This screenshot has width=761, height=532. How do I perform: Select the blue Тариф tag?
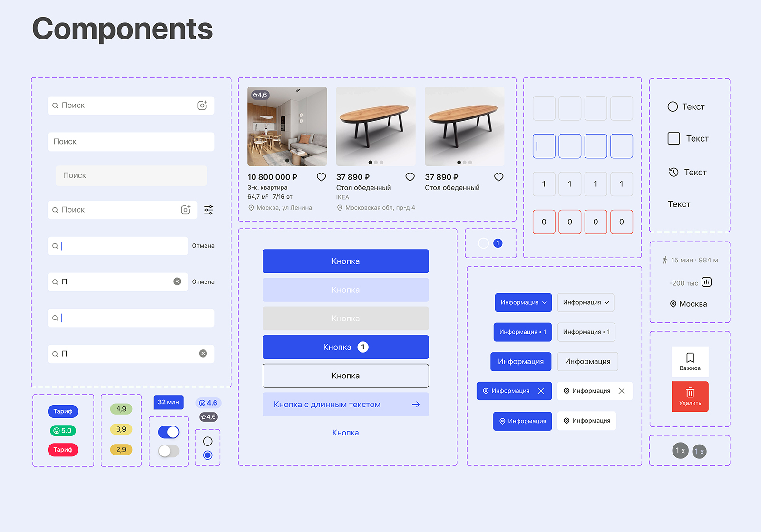(x=63, y=411)
